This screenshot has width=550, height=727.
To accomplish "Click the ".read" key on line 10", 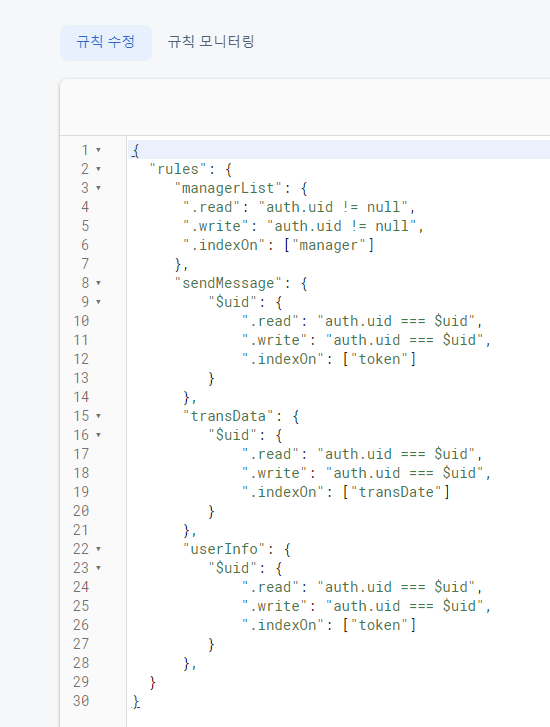I will coord(270,321).
